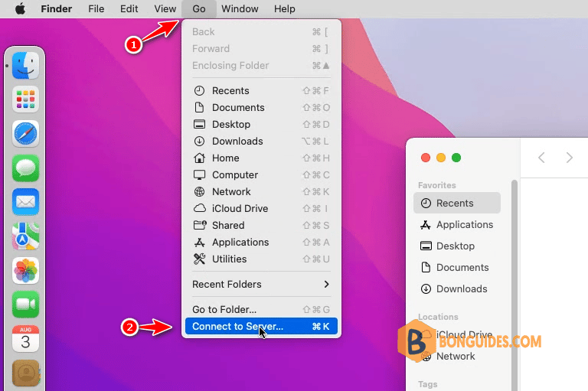This screenshot has height=391, width=588.
Task: Click the Finder sidebar scrollbar
Action: coord(514,285)
